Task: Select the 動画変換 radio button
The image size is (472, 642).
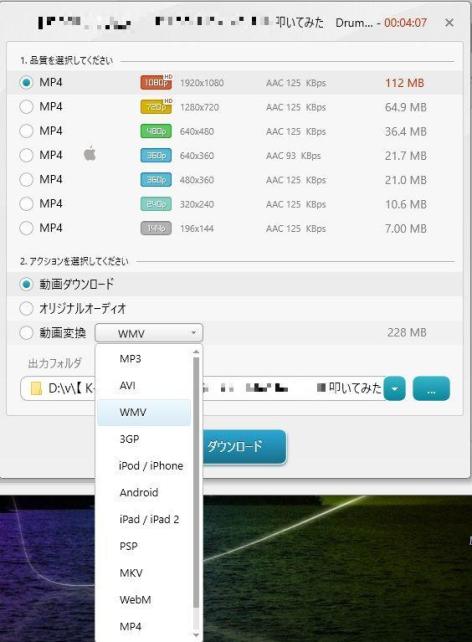Action: point(26,333)
